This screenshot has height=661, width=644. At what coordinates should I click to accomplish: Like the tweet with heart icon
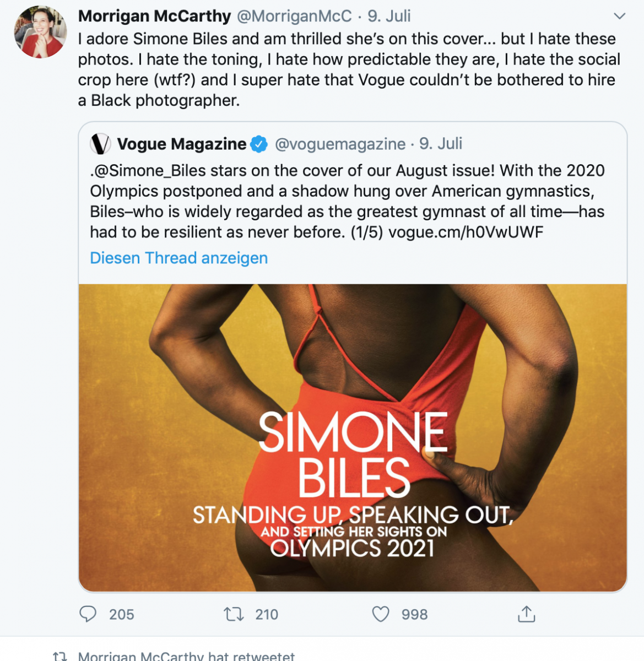[x=381, y=614]
